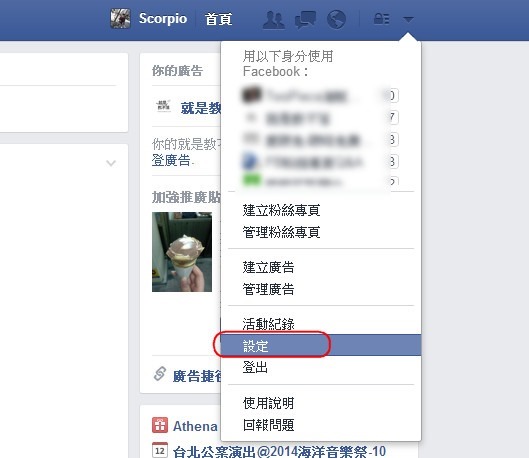Click the Scorpio profile name link

(163, 19)
